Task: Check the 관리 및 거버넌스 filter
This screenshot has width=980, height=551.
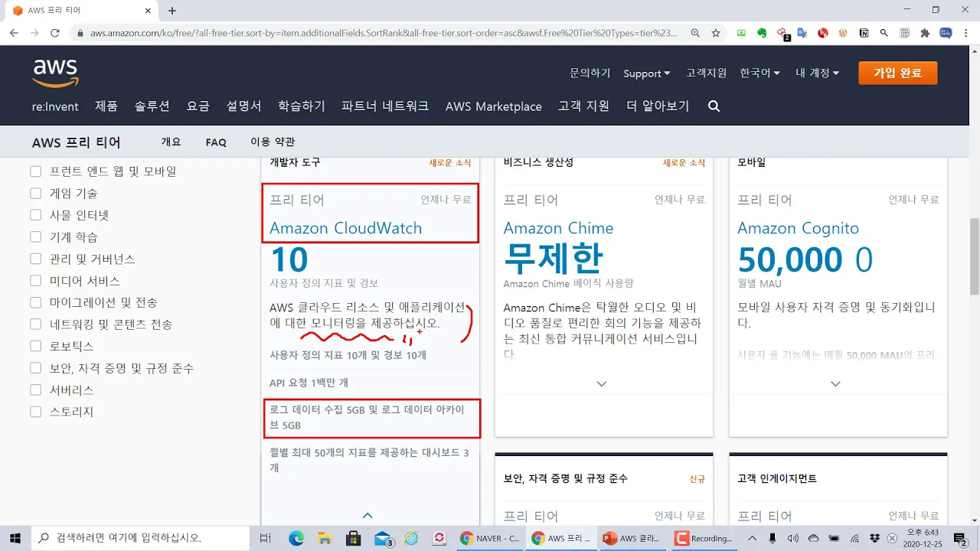Action: click(x=35, y=259)
